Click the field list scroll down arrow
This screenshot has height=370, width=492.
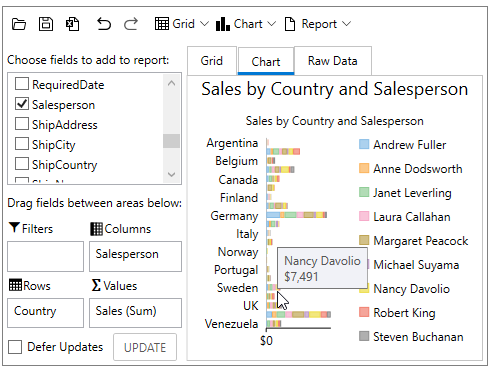coord(172,174)
